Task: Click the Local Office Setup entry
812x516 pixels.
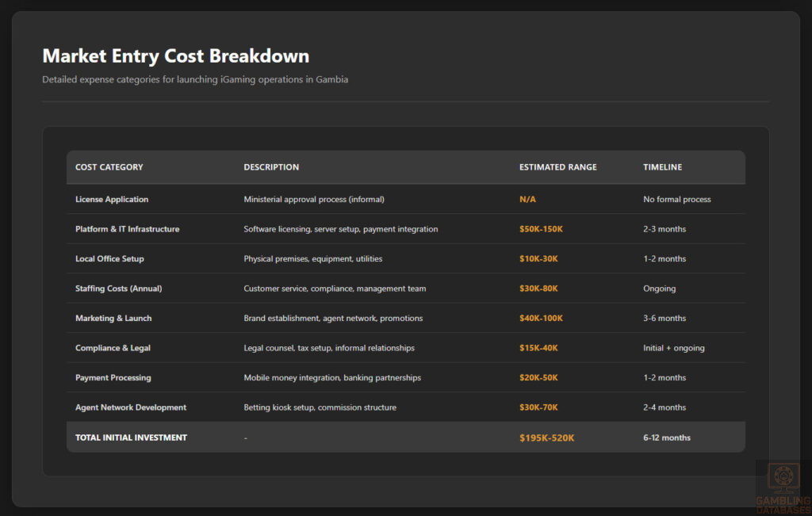Action: (105, 258)
